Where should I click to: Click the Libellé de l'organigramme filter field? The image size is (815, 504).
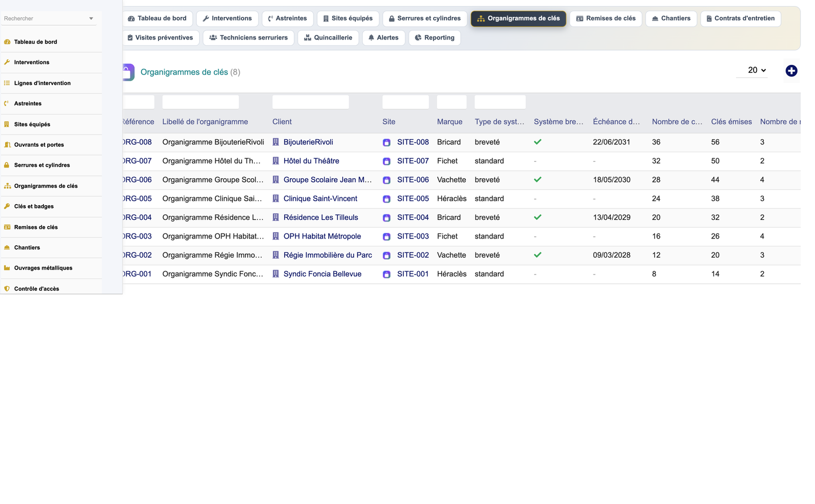pyautogui.click(x=201, y=102)
